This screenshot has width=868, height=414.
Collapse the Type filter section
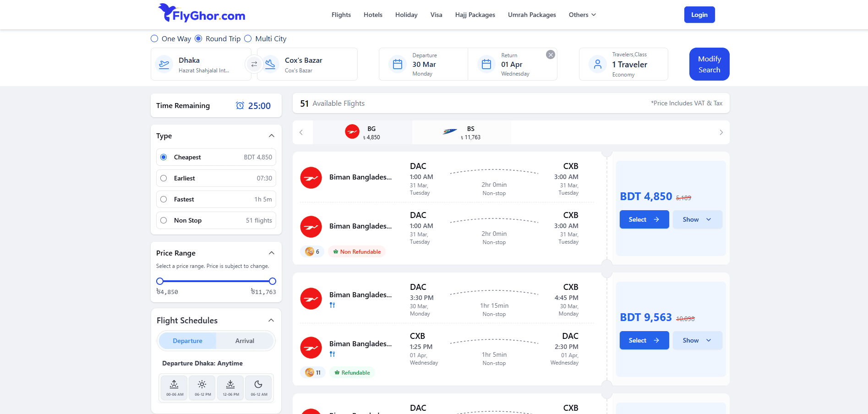[272, 136]
